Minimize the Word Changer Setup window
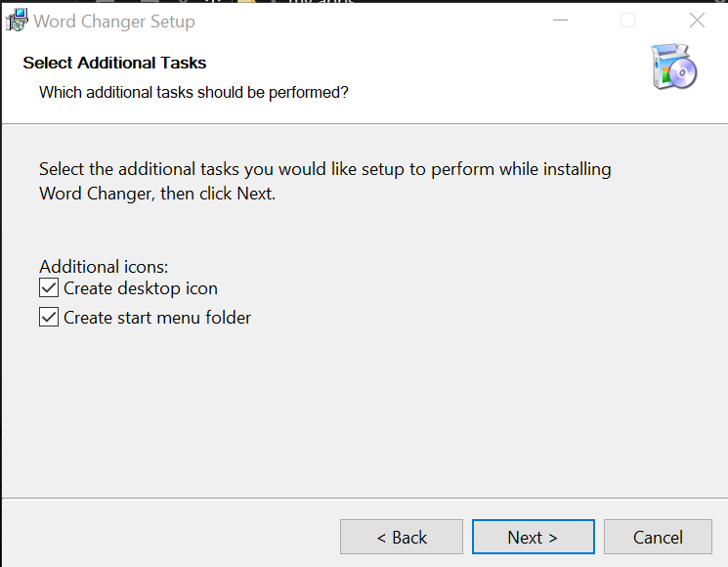The width and height of the screenshot is (728, 567). pyautogui.click(x=560, y=21)
